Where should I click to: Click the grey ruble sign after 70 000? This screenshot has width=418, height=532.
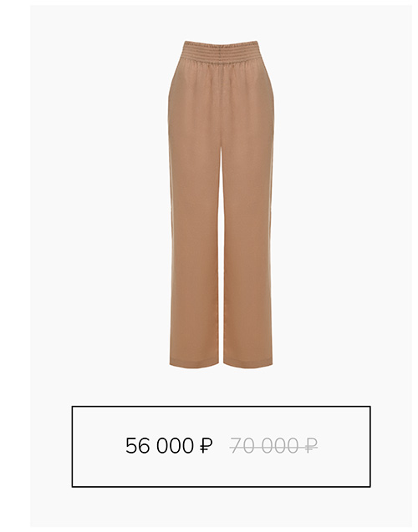[311, 446]
